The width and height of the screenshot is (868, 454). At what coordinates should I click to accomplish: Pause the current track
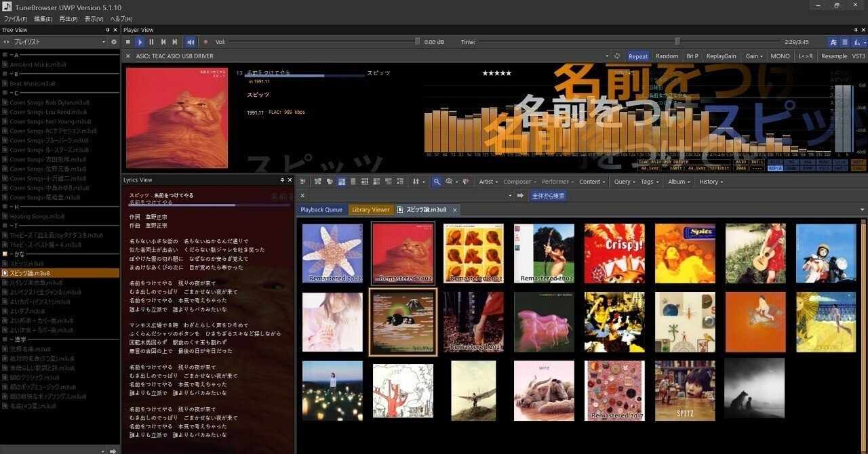[x=151, y=42]
